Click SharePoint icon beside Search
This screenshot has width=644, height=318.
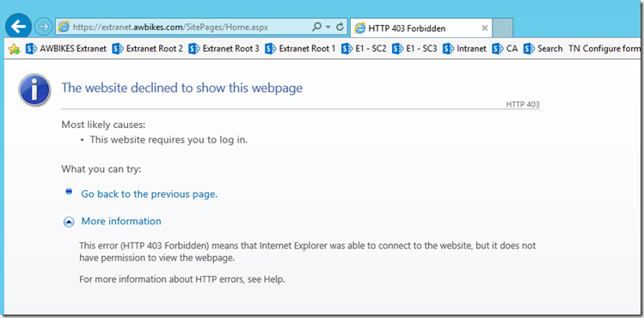(x=529, y=49)
